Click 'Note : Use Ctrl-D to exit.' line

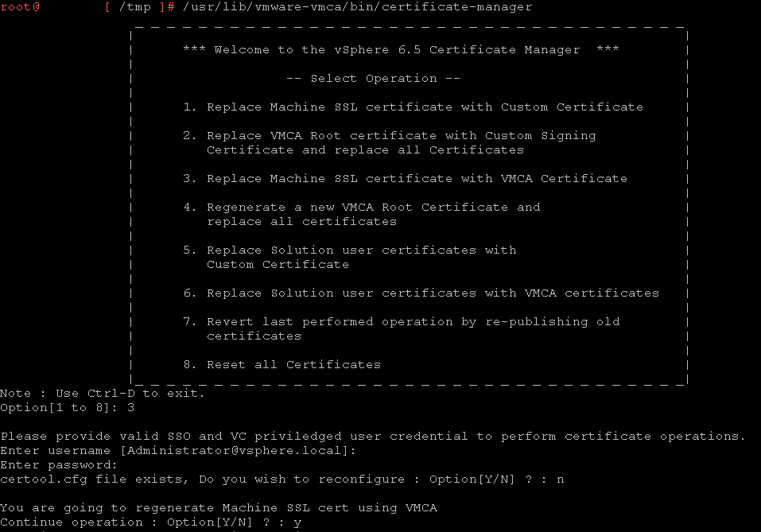(x=103, y=393)
